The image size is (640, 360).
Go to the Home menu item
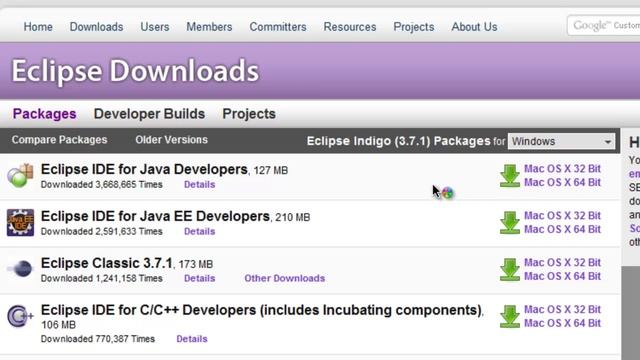[38, 27]
